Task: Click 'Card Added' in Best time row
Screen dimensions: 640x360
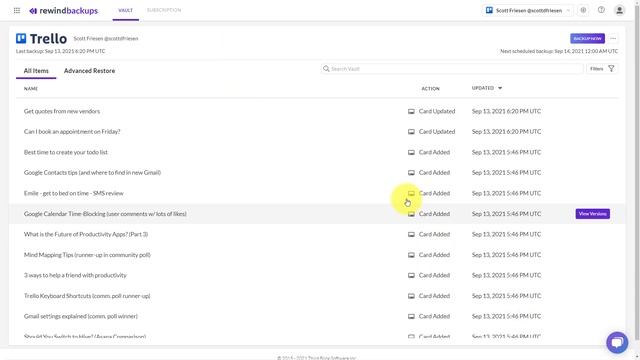Action: coord(434,152)
